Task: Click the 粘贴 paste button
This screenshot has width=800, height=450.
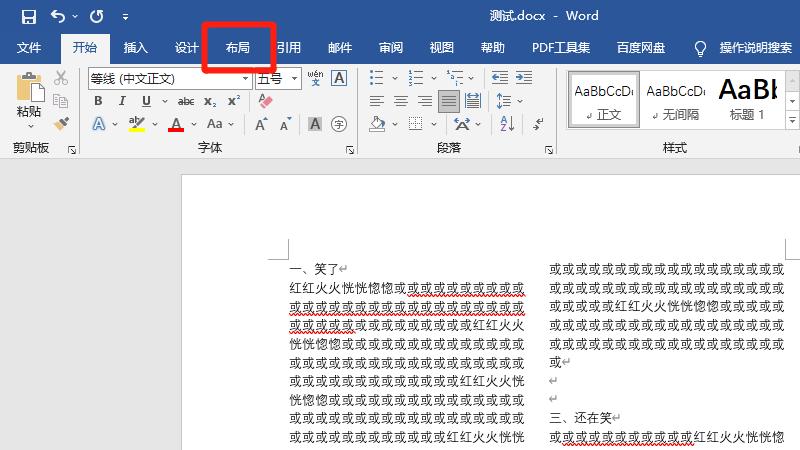Action: 29,100
